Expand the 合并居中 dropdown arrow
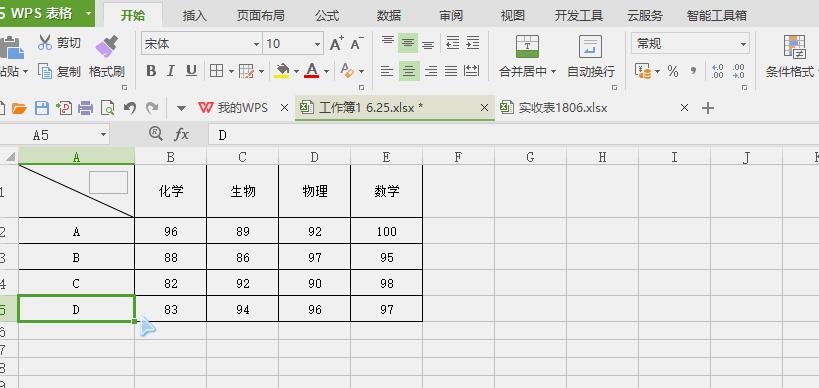This screenshot has height=388, width=819. (553, 72)
